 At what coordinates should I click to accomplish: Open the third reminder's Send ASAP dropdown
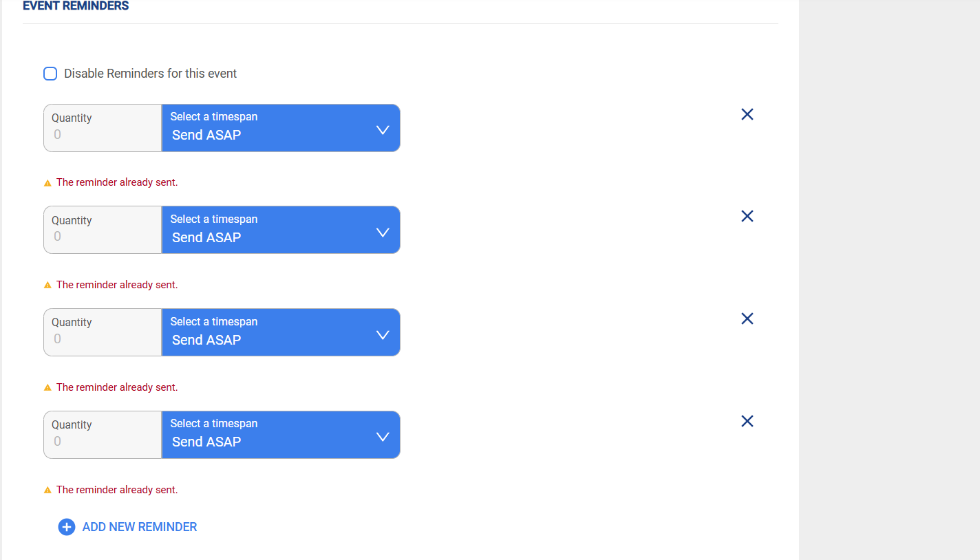point(281,332)
